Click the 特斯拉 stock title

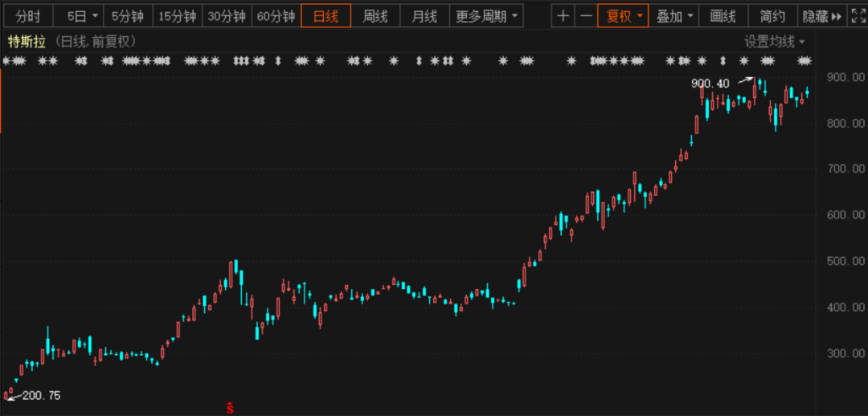(27, 42)
